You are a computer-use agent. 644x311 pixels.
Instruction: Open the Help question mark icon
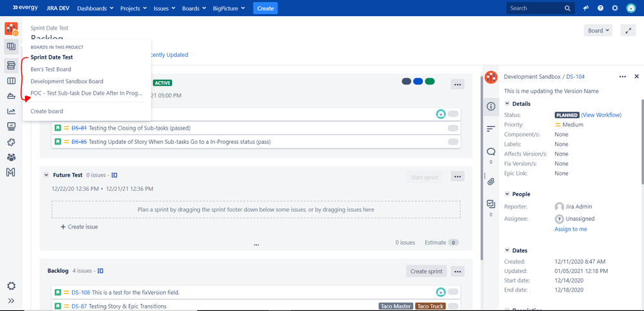(600, 8)
